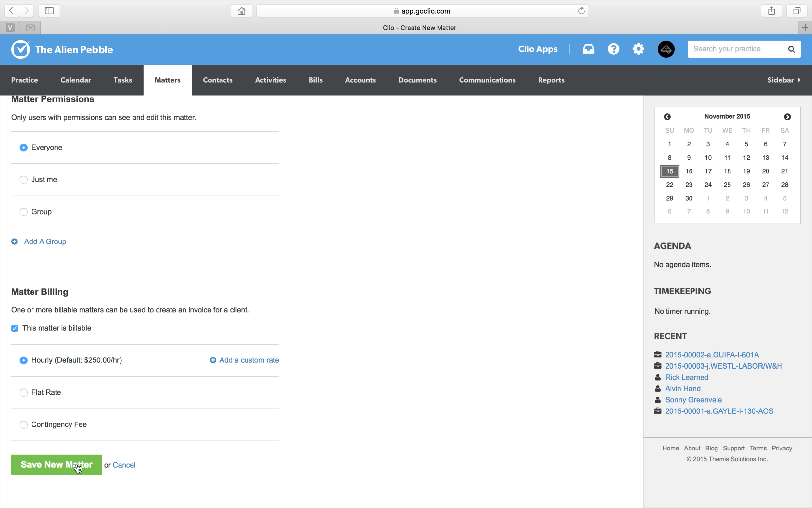Open recent contact Alvin Hand
This screenshot has height=508, width=812.
(683, 389)
